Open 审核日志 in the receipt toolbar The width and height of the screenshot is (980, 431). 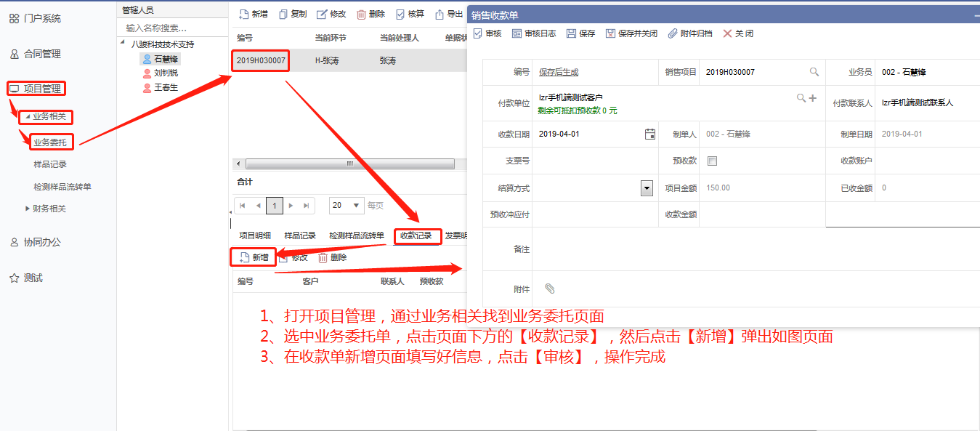(x=517, y=33)
